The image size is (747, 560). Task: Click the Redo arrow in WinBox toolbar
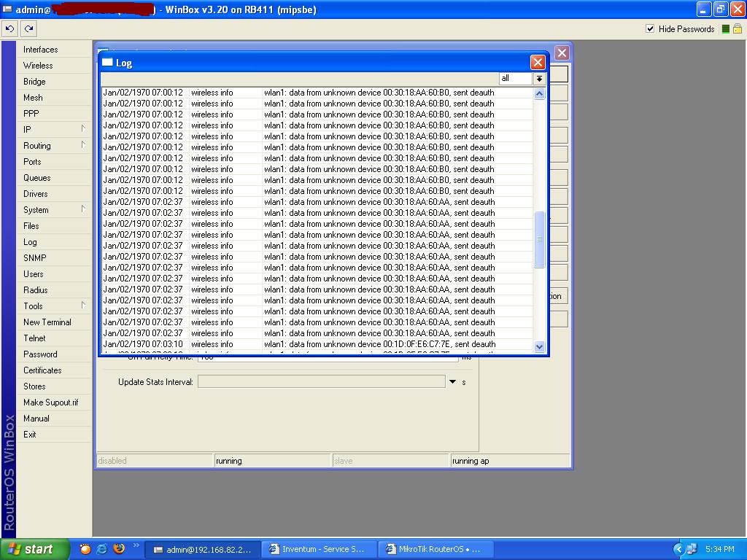tap(28, 29)
